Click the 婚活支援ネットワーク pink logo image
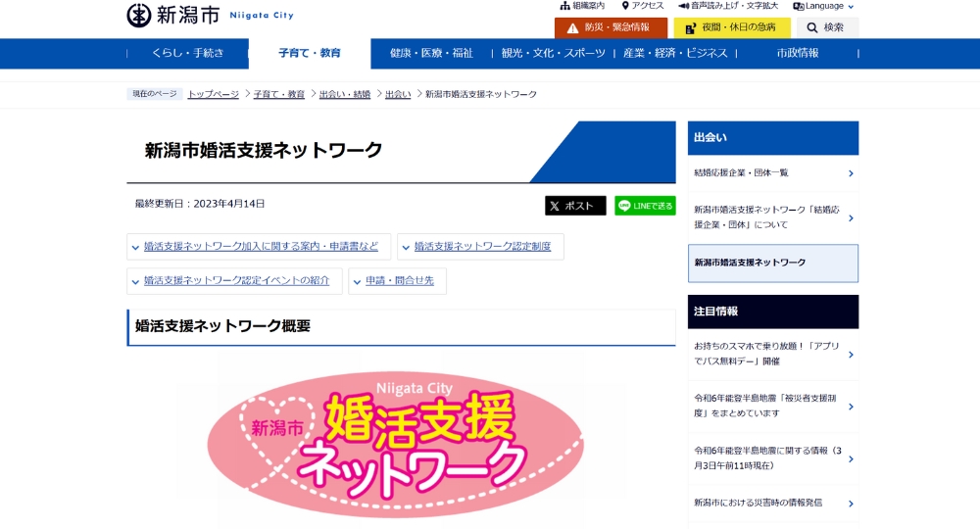This screenshot has width=980, height=529. (396, 444)
